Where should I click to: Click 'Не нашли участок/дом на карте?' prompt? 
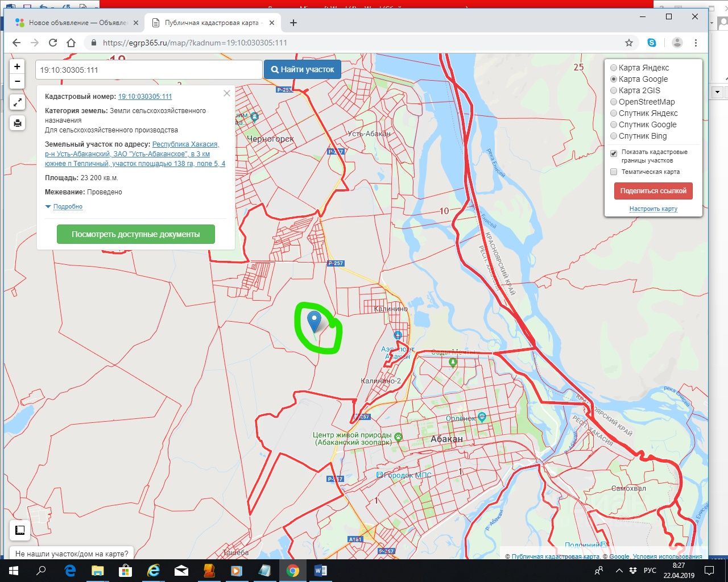click(x=72, y=554)
